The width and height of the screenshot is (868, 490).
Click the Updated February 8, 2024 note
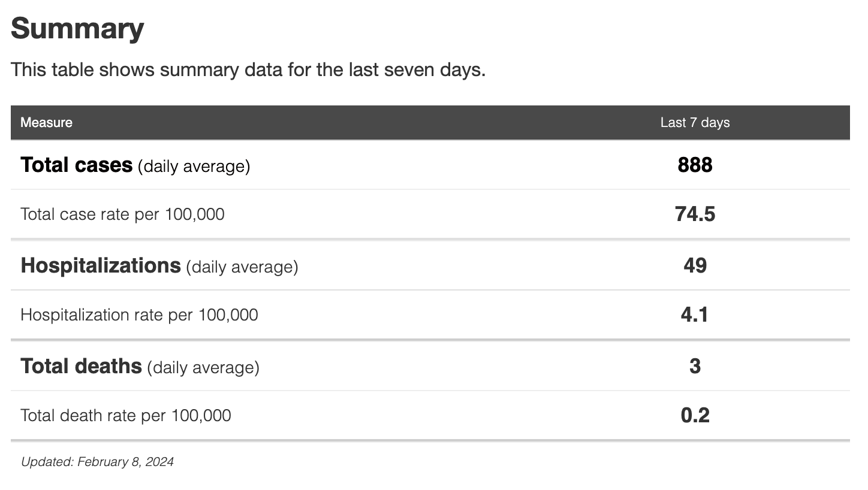pos(97,462)
